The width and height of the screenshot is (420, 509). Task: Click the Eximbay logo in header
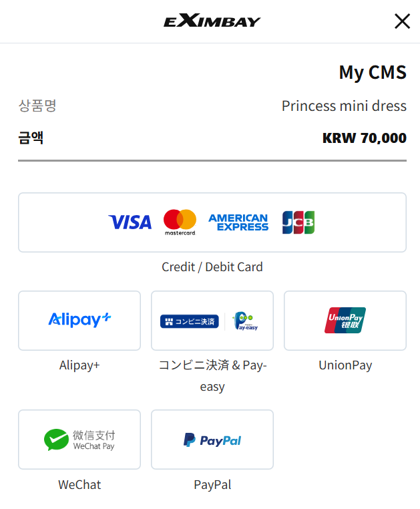tap(212, 21)
